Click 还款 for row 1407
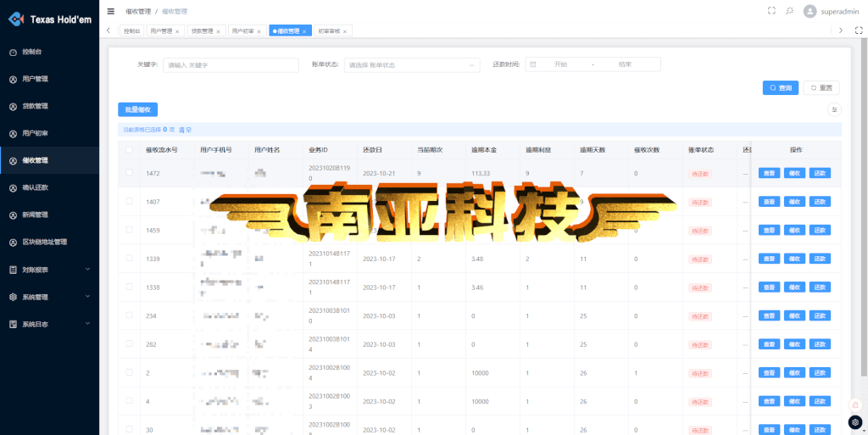 click(820, 202)
